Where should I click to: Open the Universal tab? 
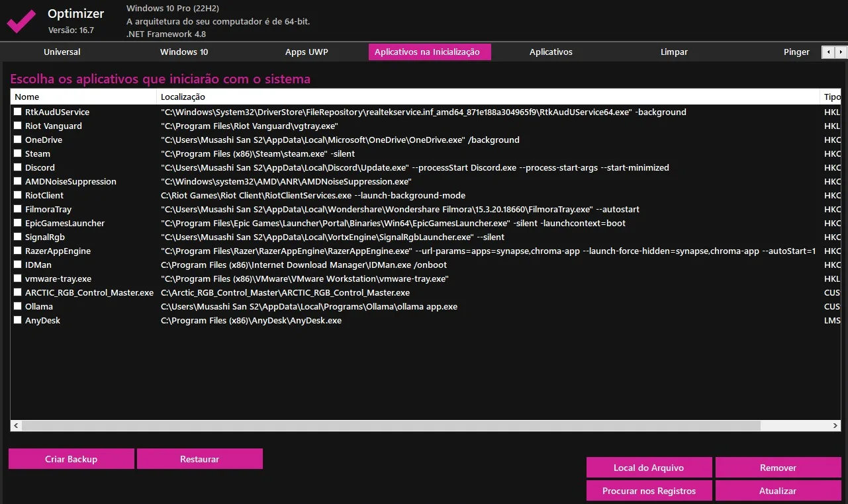[x=62, y=52]
